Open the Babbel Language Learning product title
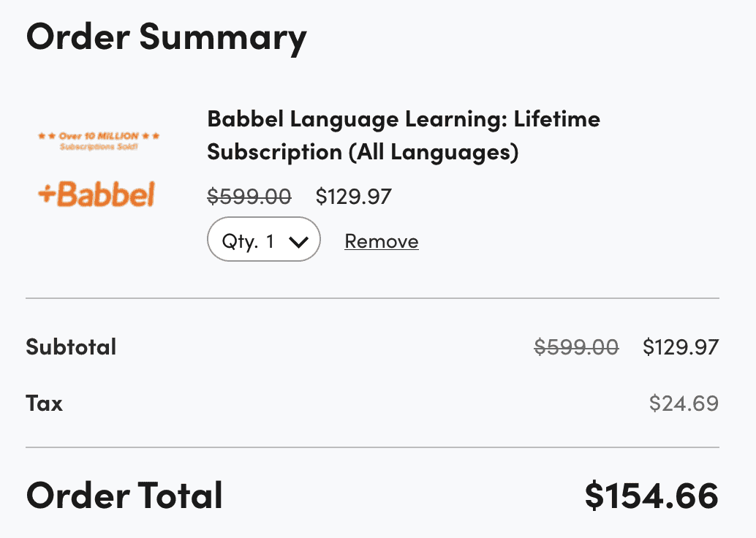 [x=404, y=118]
